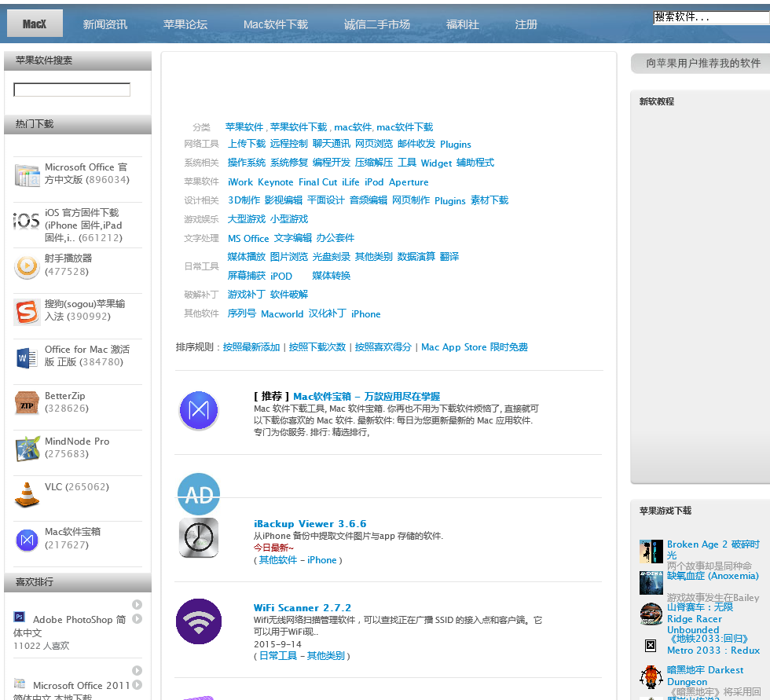Open the Final Cut category link
Viewport: 770px width, 700px height.
pyautogui.click(x=317, y=182)
